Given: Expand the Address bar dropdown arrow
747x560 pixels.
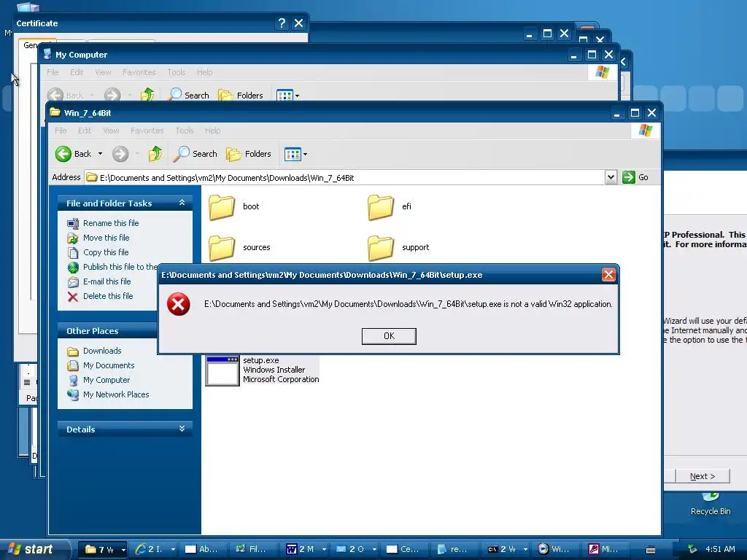Looking at the screenshot, I should coord(611,178).
